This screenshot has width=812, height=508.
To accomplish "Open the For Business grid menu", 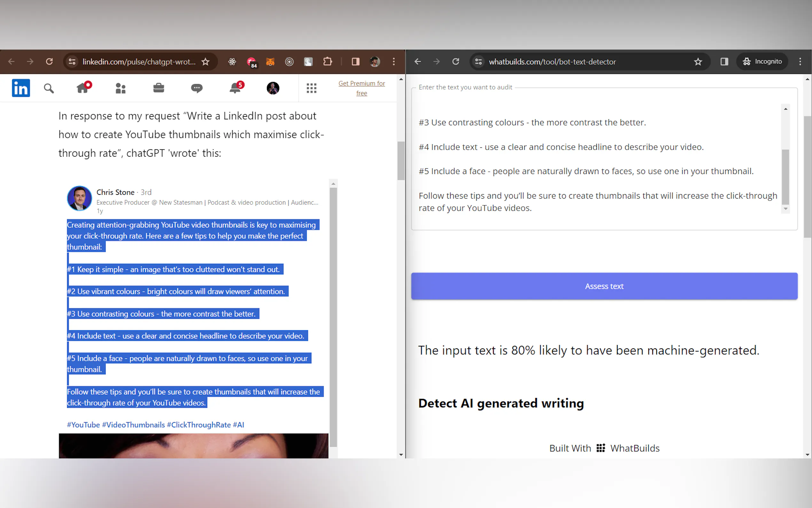I will point(311,88).
